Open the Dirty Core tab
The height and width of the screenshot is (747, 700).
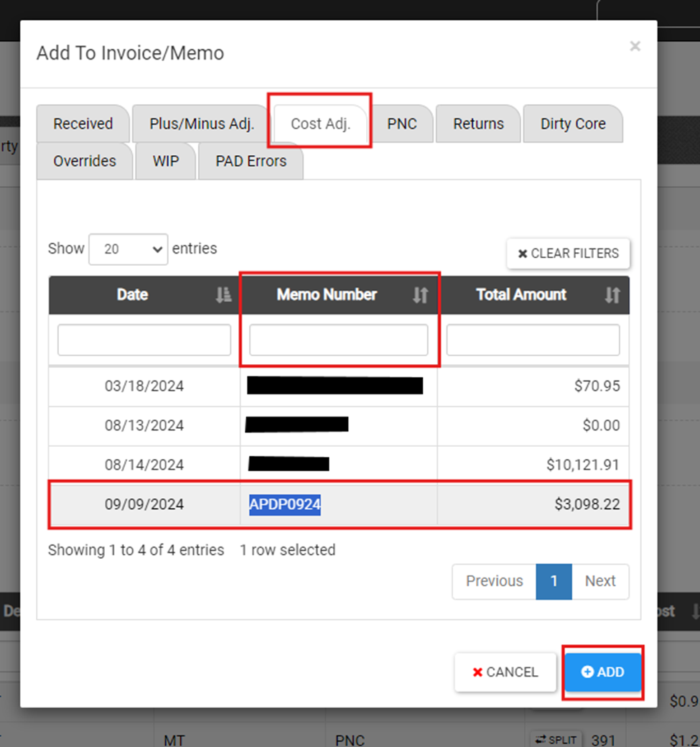pos(573,124)
